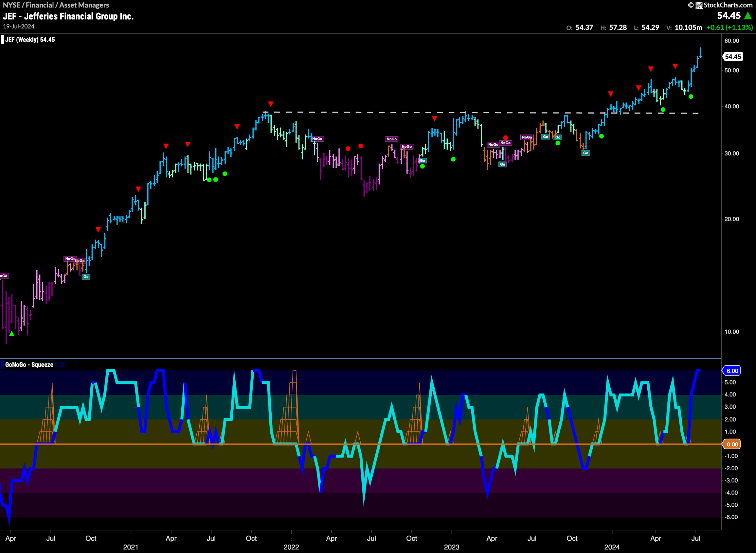Image resolution: width=756 pixels, height=553 pixels.
Task: Click the green circle at the December 2023 pullback
Action: (601, 136)
